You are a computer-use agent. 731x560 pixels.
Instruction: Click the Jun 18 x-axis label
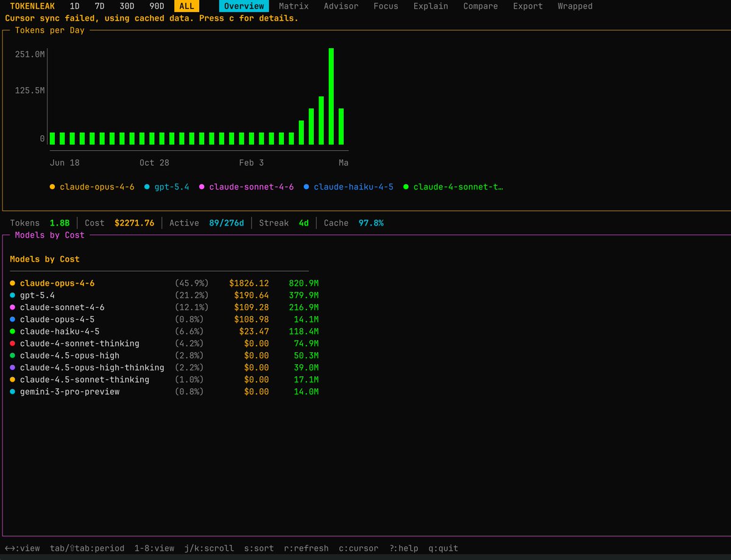(65, 163)
